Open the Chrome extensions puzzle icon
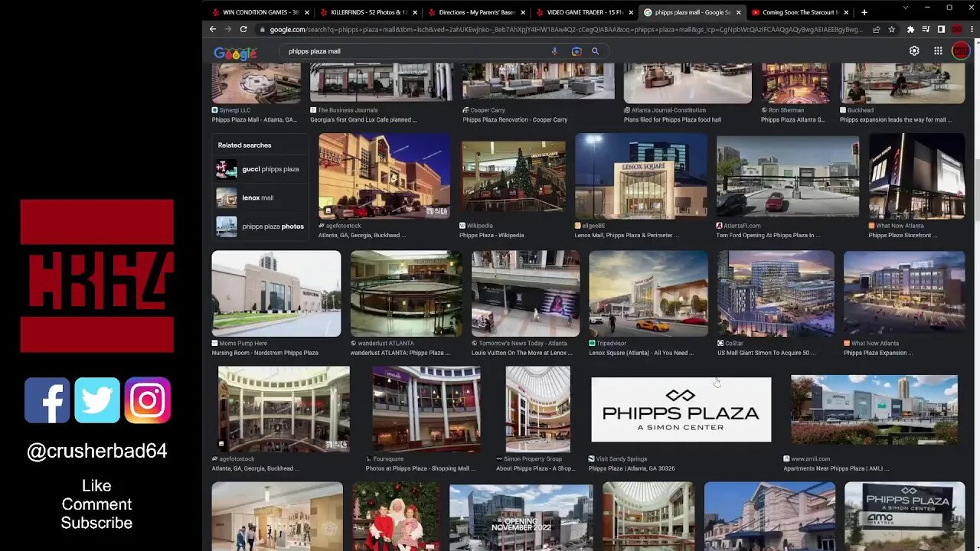 point(910,29)
